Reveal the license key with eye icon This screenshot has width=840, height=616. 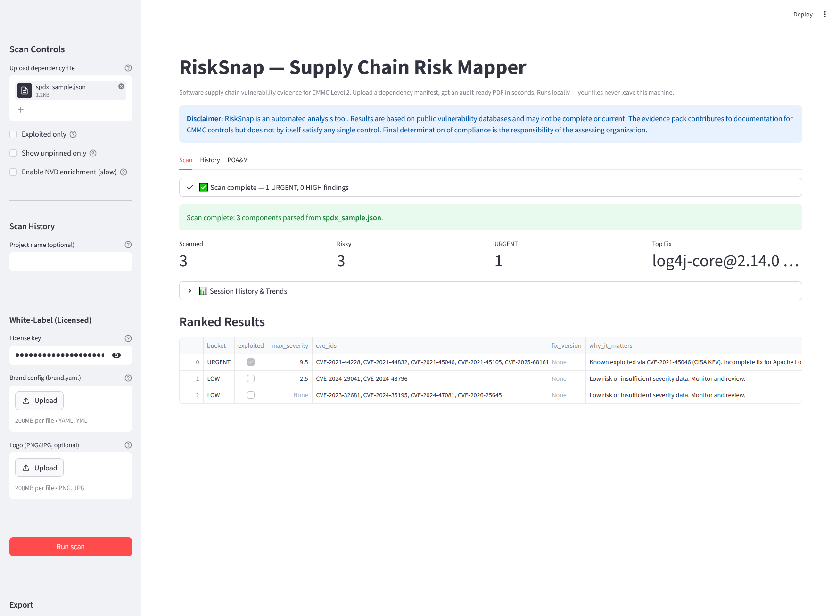coord(116,355)
